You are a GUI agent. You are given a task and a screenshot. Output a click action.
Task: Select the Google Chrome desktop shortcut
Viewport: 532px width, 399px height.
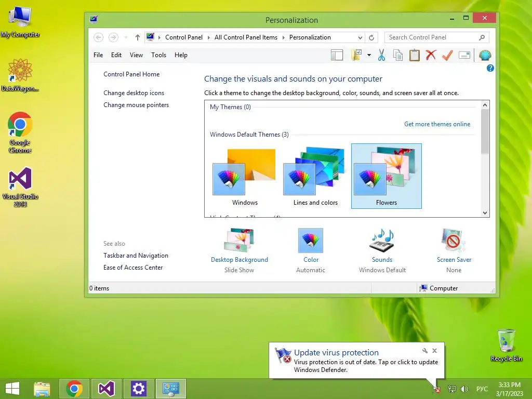click(20, 132)
